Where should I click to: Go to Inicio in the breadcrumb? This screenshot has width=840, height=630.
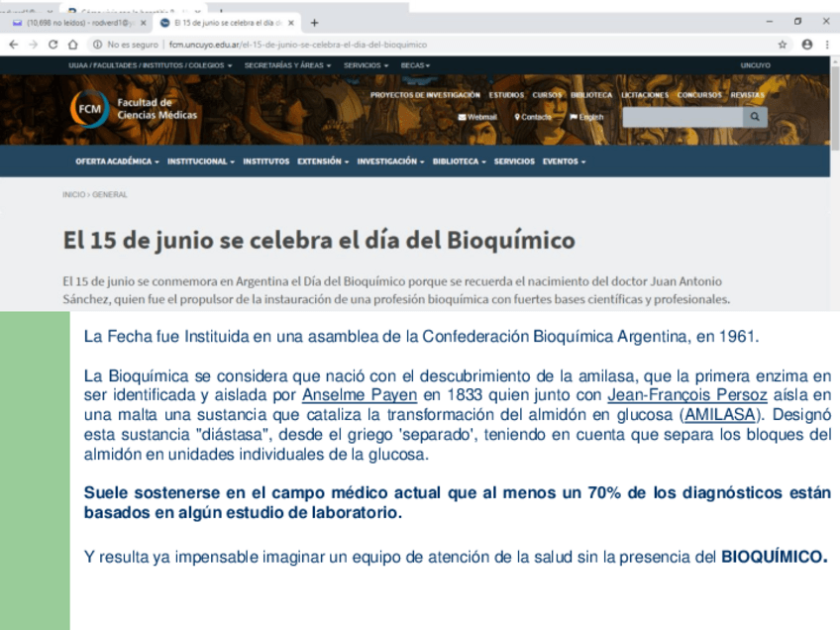click(73, 194)
